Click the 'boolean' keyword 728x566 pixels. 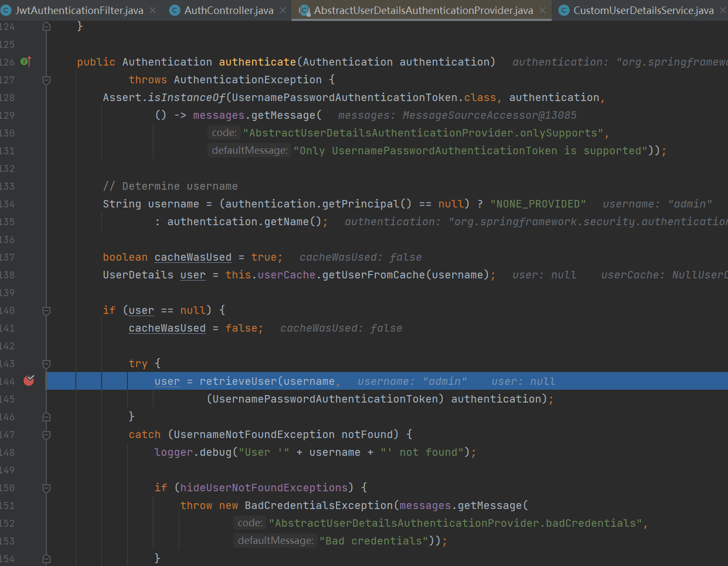125,257
